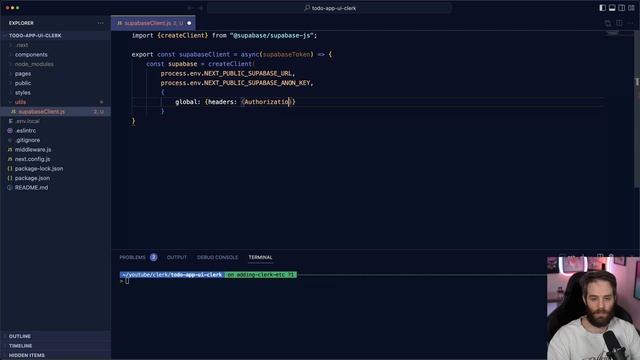The height and width of the screenshot is (360, 640).
Task: Click the Split Editor icon
Action: (619, 23)
